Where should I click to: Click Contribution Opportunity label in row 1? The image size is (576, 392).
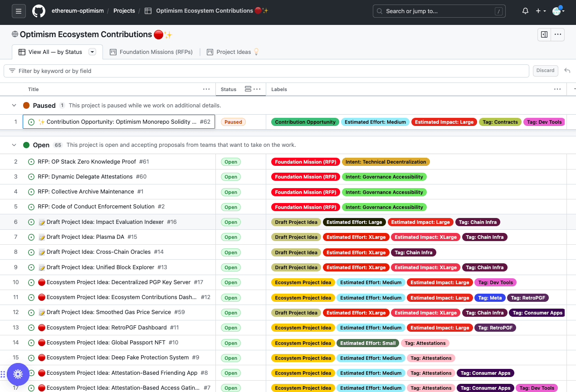[x=305, y=122]
